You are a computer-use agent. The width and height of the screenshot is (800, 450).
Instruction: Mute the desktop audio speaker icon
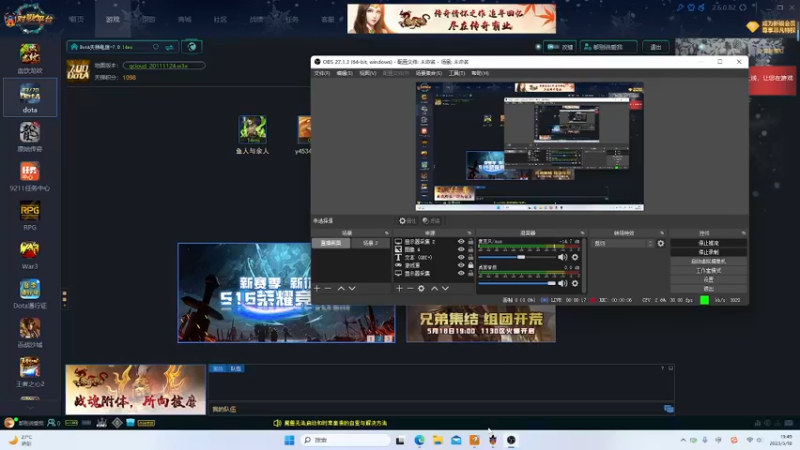[562, 283]
